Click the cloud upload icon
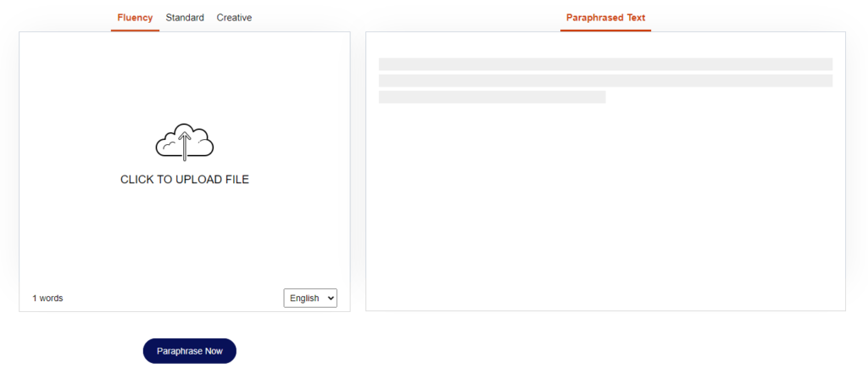The height and width of the screenshot is (385, 868). click(185, 142)
